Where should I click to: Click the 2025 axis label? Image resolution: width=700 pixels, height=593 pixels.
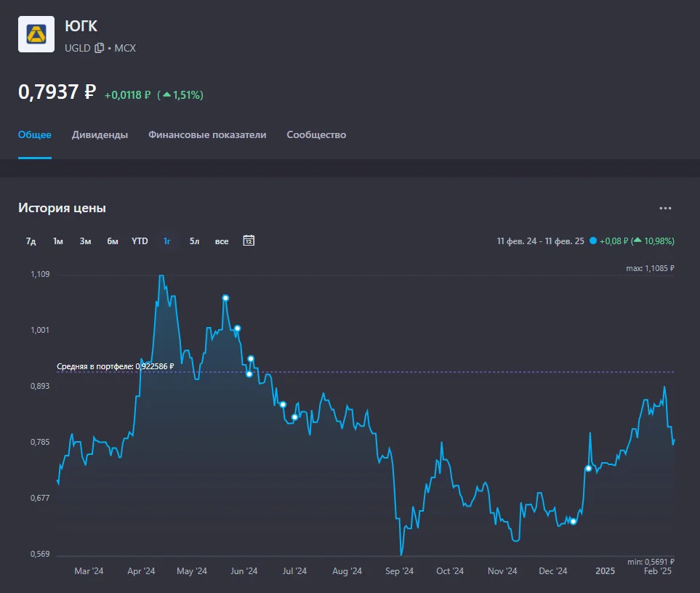point(606,571)
